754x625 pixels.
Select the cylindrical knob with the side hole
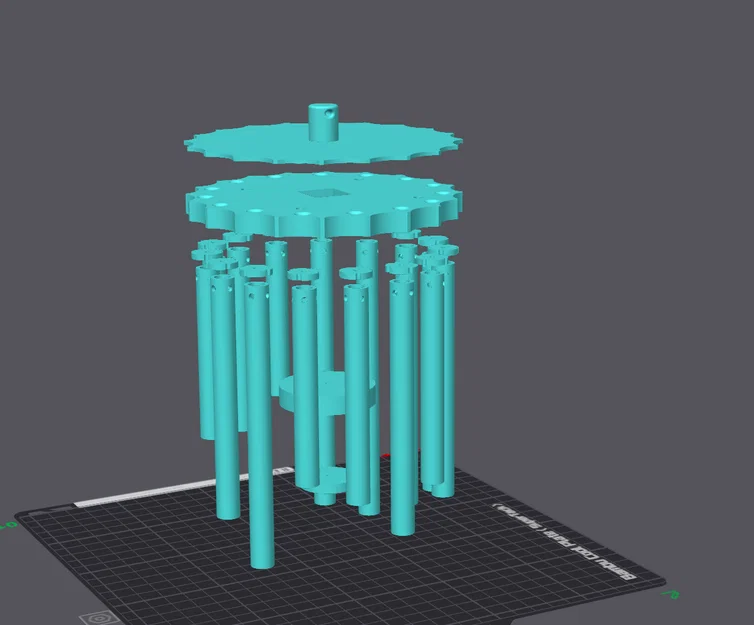[x=323, y=122]
